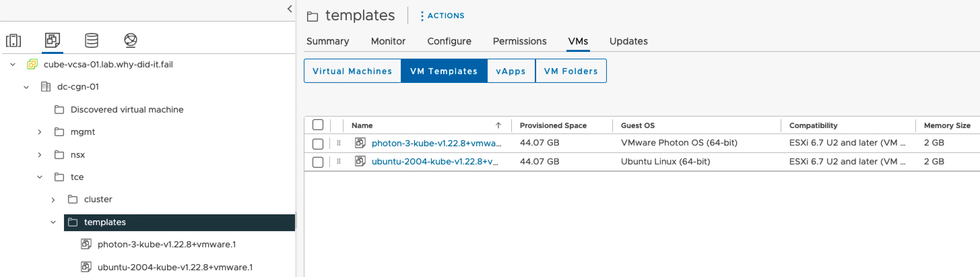Switch to the Storage inventory icon

tap(91, 40)
